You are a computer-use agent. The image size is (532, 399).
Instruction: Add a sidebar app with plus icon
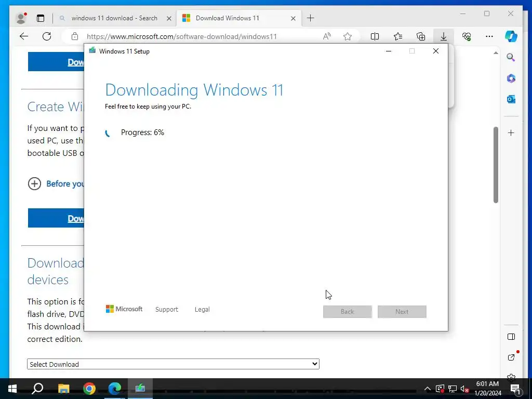coord(511,132)
